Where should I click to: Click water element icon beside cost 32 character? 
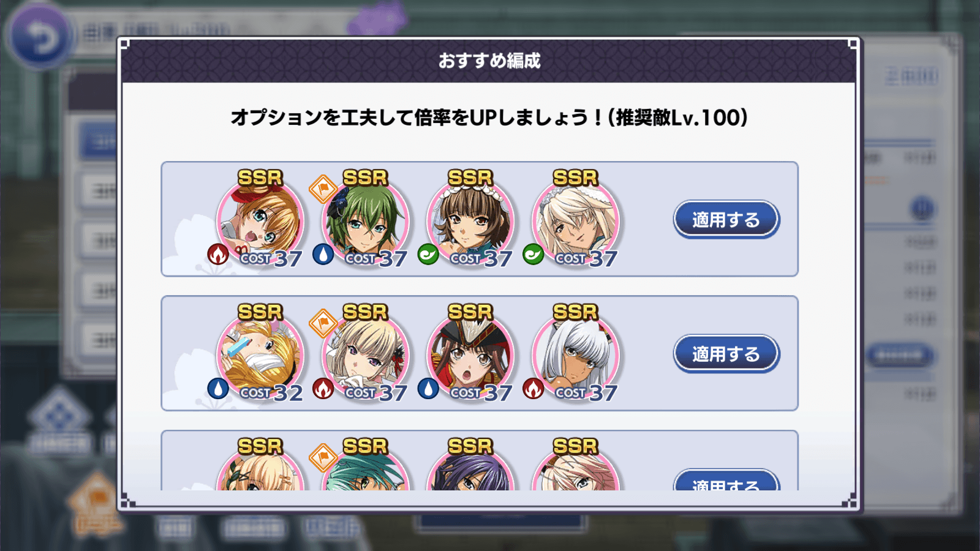coord(218,388)
